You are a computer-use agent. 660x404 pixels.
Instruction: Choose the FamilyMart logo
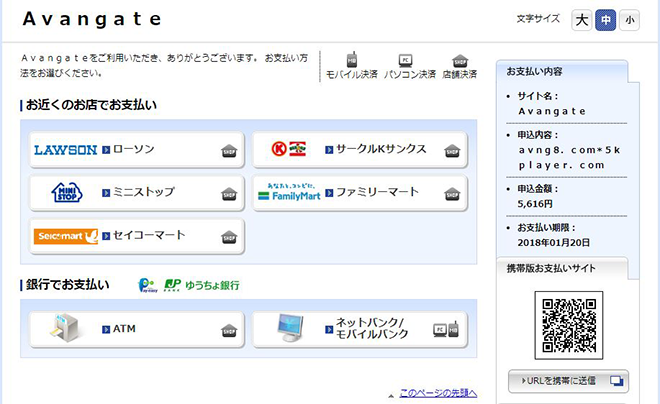coord(289,192)
